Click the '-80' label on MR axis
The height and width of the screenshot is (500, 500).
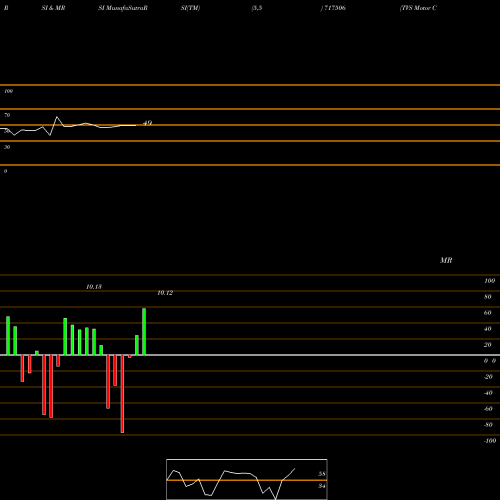pos(488,425)
